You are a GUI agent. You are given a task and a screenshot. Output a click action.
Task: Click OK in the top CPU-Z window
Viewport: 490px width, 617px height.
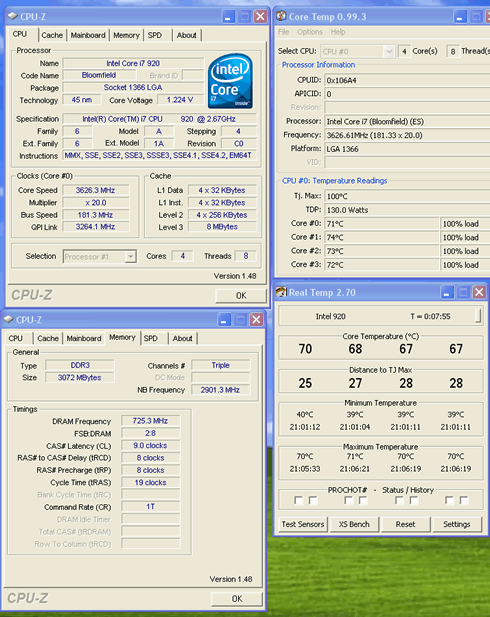pos(241,296)
